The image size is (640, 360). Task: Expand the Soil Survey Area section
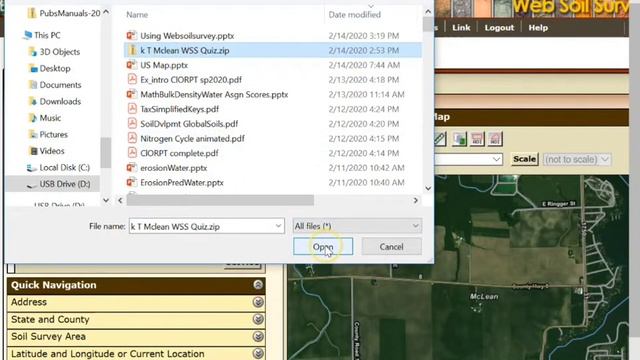click(258, 336)
